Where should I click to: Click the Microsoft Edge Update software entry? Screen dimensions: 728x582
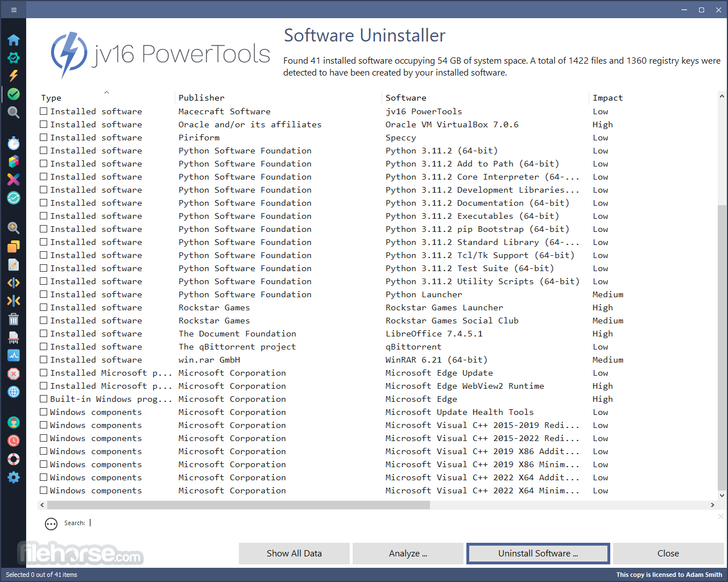coord(439,373)
